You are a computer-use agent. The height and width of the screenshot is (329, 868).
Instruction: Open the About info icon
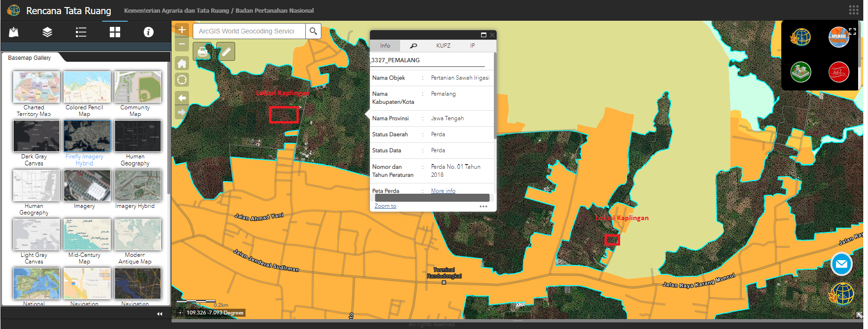point(148,32)
